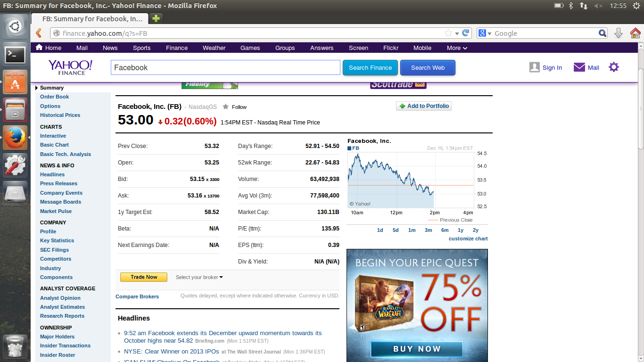Open the Trash in the dock
The height and width of the screenshot is (362, 644).
15,346
